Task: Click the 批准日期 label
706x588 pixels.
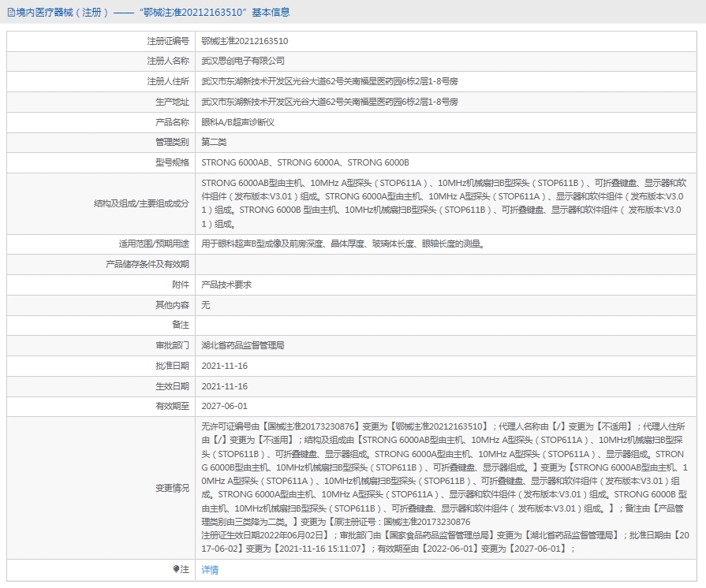Action: (x=172, y=366)
